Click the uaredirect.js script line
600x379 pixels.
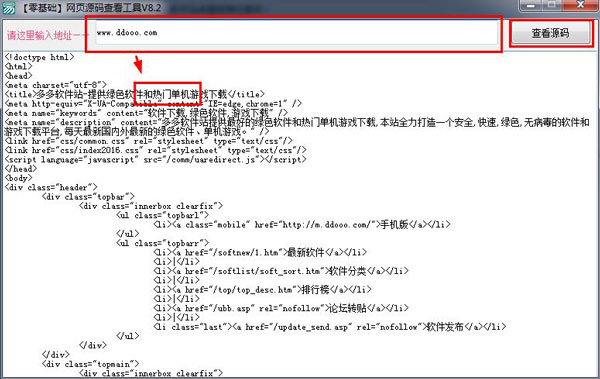[x=155, y=160]
